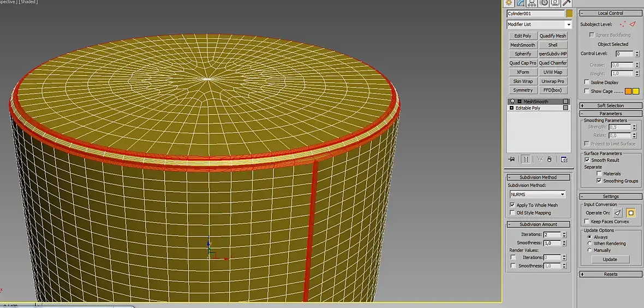This screenshot has width=644, height=308.
Task: Set Operate On to faces (triangle icon)
Action: coord(618,212)
